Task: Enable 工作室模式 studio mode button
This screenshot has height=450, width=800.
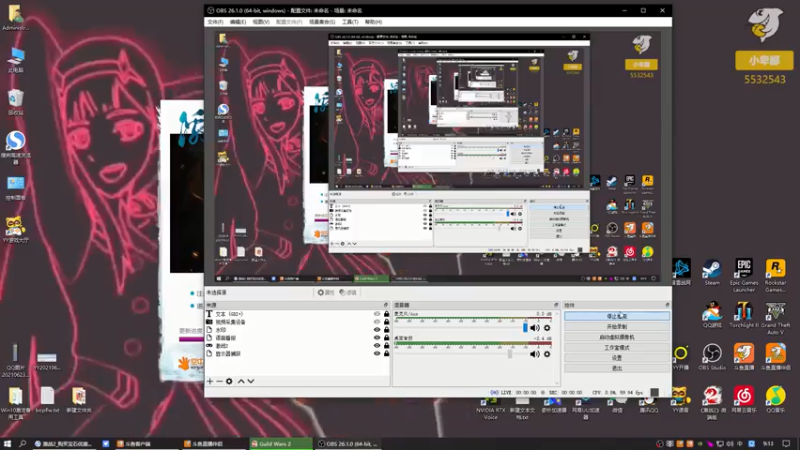Action: pyautogui.click(x=617, y=347)
